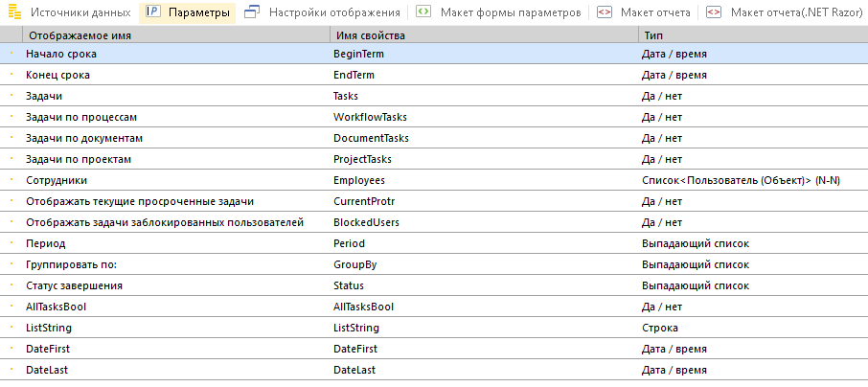Click the Тип column header

coord(652,34)
